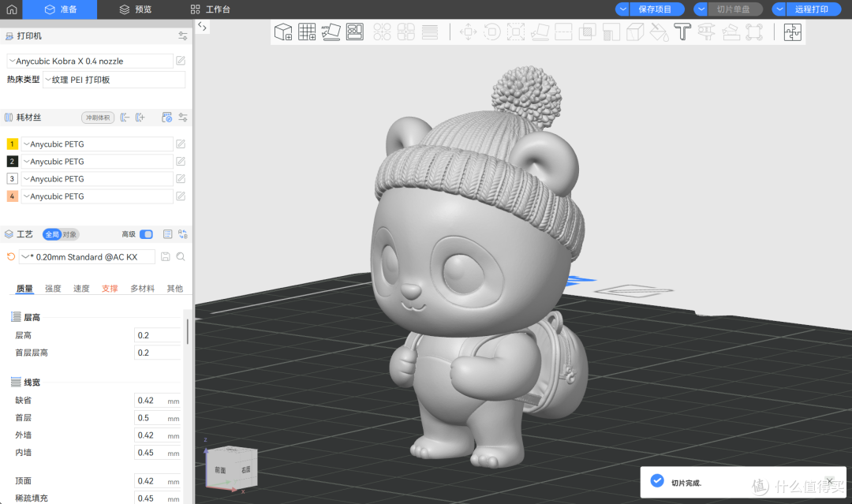852x504 pixels.
Task: Click the add filament icon
Action: (140, 118)
